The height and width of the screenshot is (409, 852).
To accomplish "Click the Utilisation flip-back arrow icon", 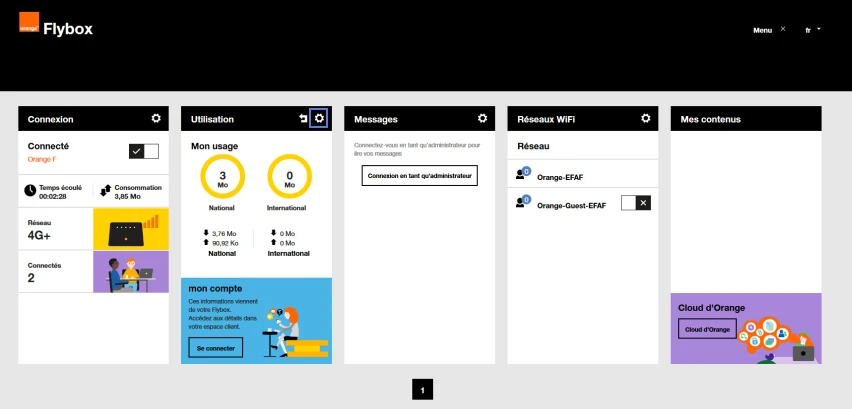I will coord(303,119).
